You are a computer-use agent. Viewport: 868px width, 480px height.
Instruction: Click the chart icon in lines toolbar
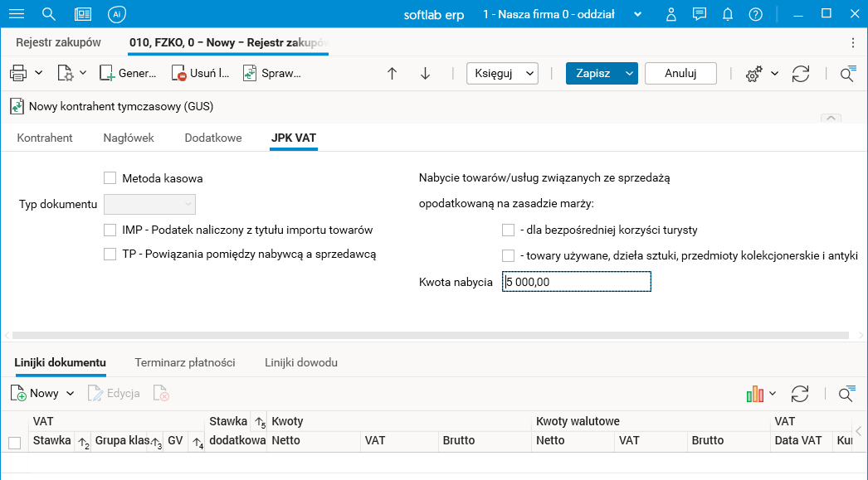(754, 394)
